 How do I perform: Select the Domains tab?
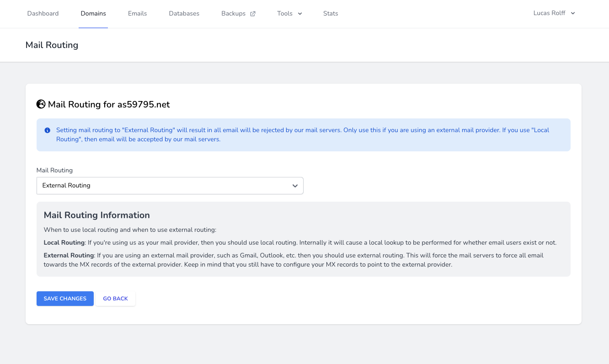point(93,14)
